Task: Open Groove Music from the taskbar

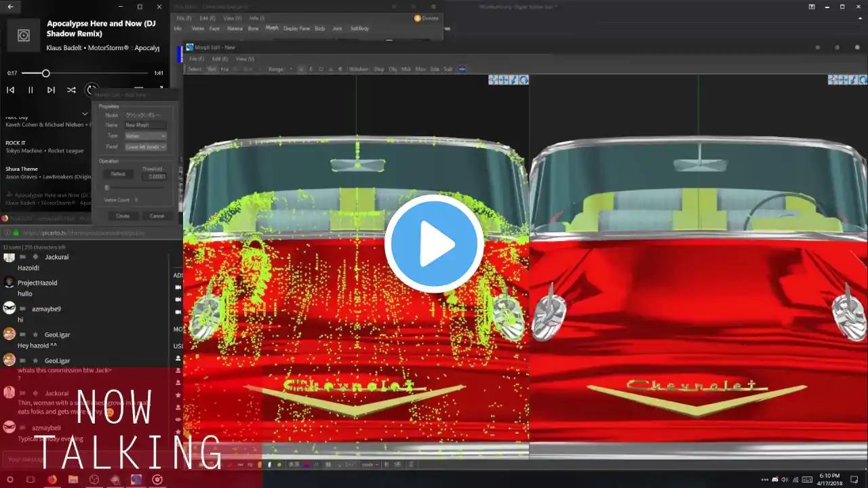Action: (x=157, y=480)
